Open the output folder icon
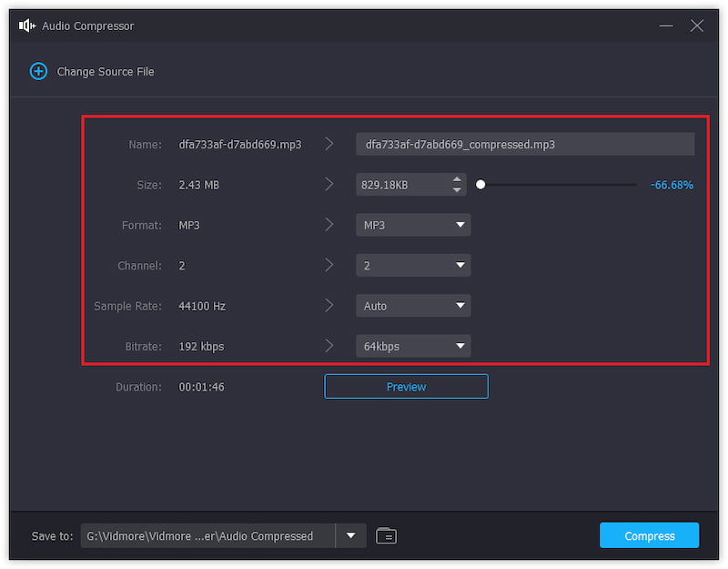 386,536
